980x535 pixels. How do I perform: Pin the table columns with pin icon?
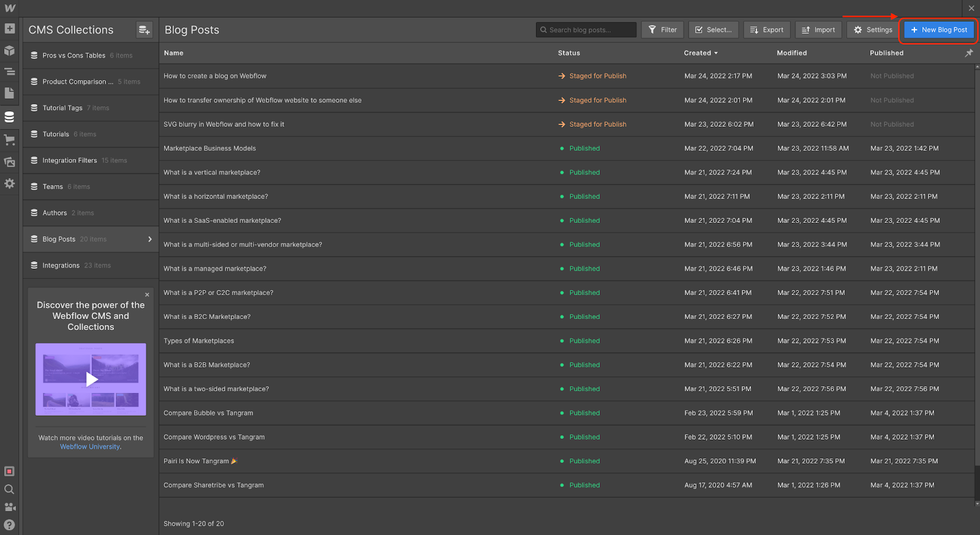[969, 53]
